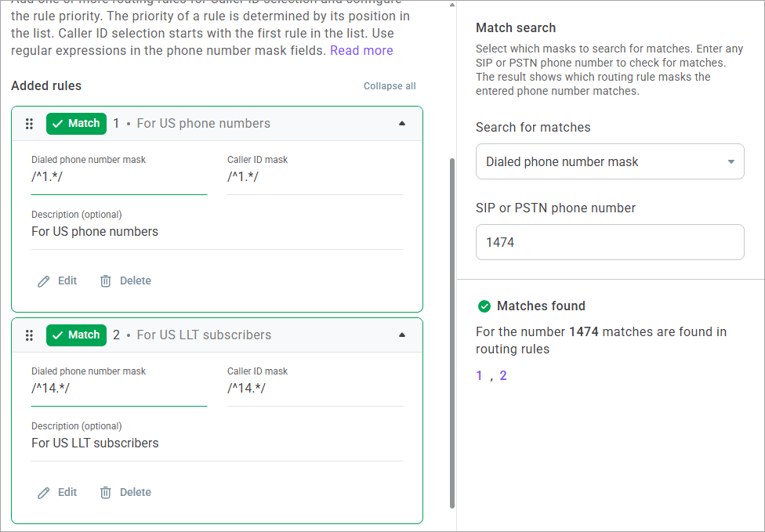Screen dimensions: 765x532
Task: Jump to matched routing rule 2 link
Action: tap(503, 376)
